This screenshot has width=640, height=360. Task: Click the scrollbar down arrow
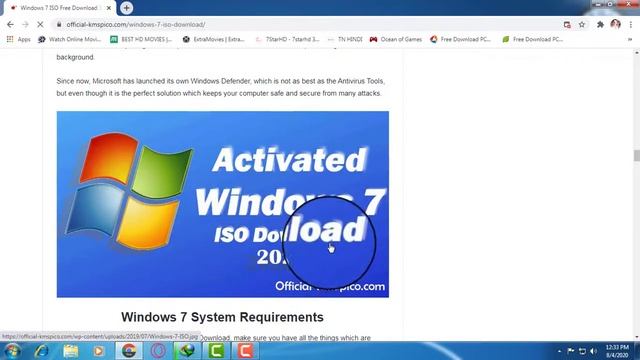[636, 337]
